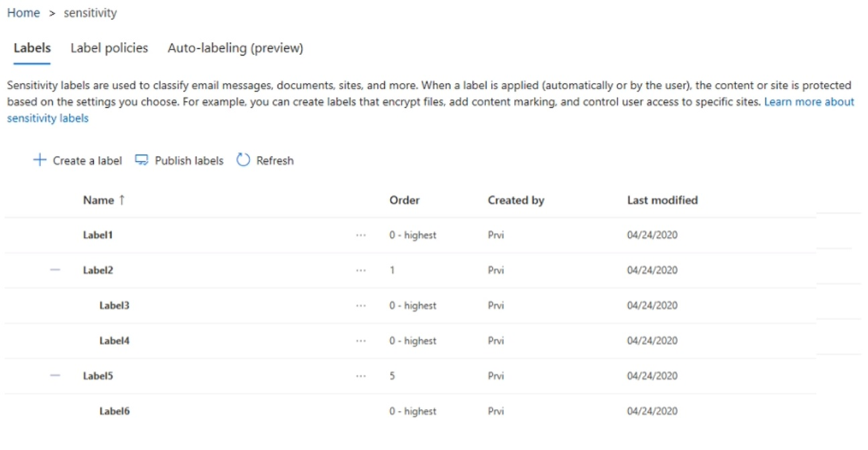Switch to the Label policies tab
This screenshot has height=450, width=868.
pos(109,48)
